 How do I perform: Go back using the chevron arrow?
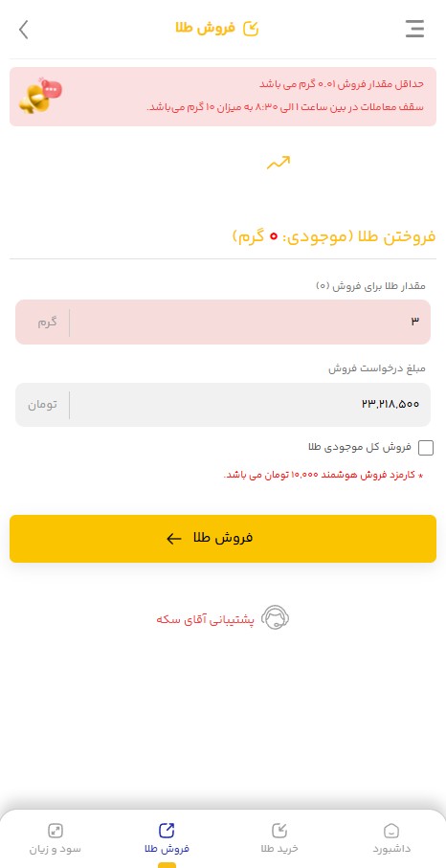coord(23,30)
